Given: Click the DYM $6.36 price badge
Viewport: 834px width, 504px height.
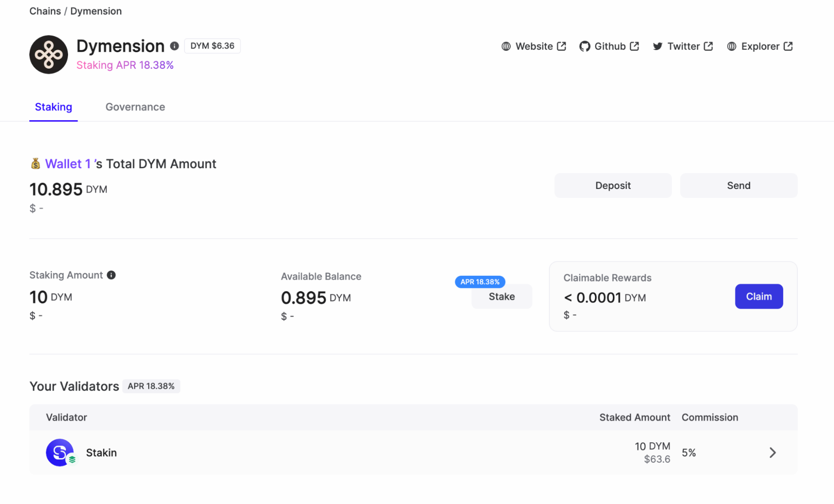Looking at the screenshot, I should point(212,46).
